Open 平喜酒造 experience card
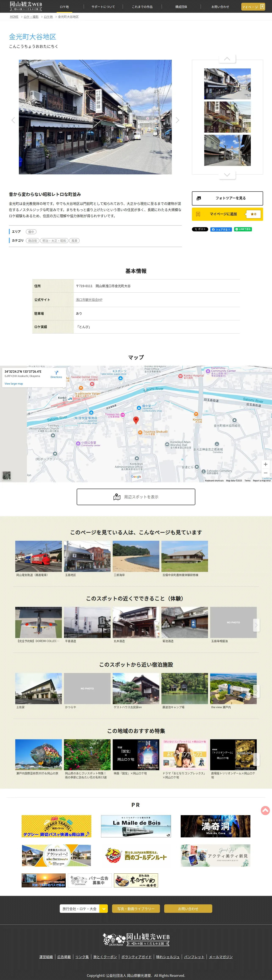Screen dimensions: 272x980 87,625
